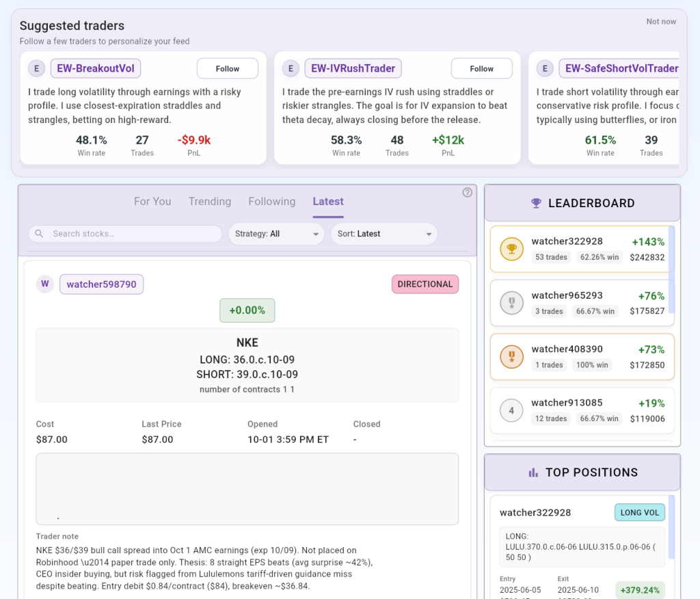
Task: Click the E avatar beside EW-BreakoutVol
Action: click(37, 68)
